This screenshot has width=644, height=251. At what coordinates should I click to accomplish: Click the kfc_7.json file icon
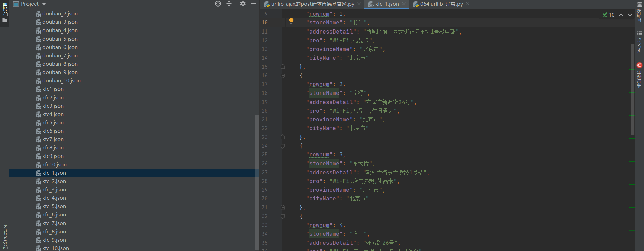pyautogui.click(x=38, y=223)
